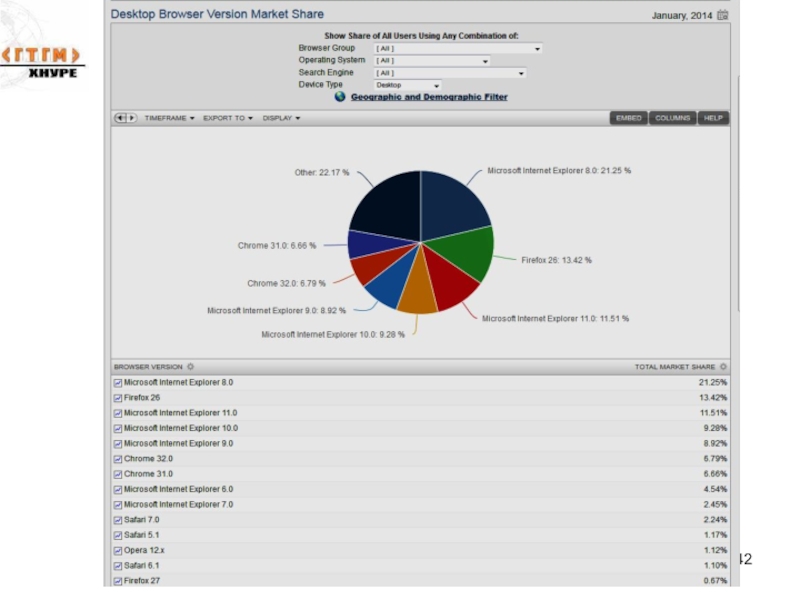
Task: Toggle Microsoft Internet Explorer 7.0 checkbox
Action: [118, 505]
